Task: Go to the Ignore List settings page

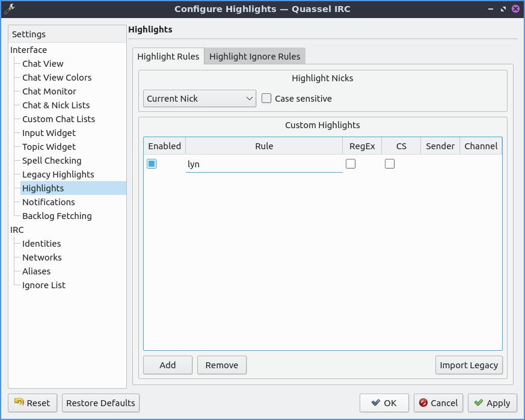Action: tap(44, 285)
